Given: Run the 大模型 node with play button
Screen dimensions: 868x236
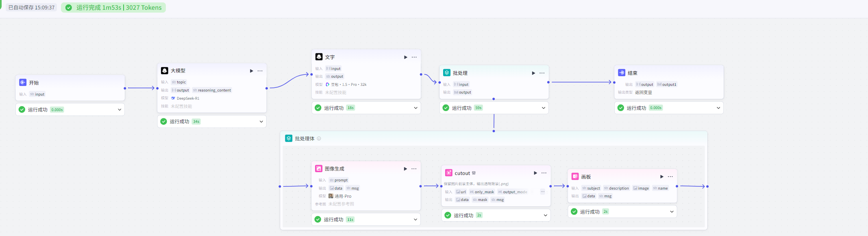Looking at the screenshot, I should pyautogui.click(x=251, y=71).
